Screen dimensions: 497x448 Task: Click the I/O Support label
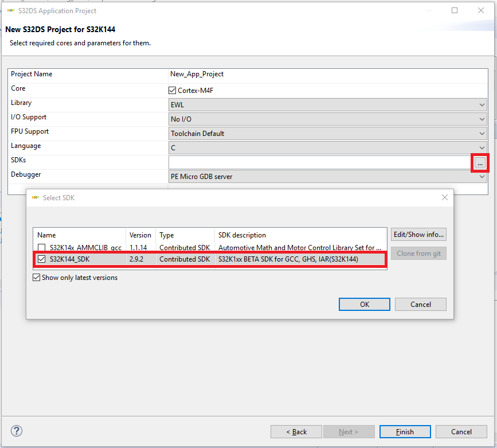[29, 117]
